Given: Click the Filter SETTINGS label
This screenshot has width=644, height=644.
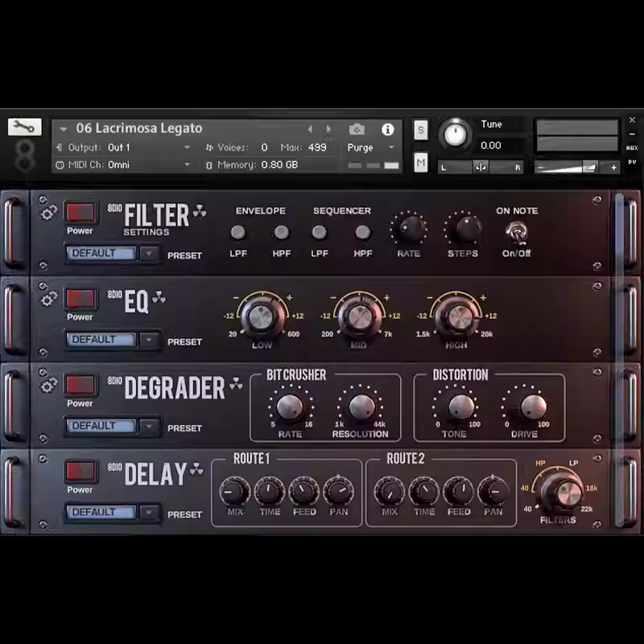Looking at the screenshot, I should (147, 232).
